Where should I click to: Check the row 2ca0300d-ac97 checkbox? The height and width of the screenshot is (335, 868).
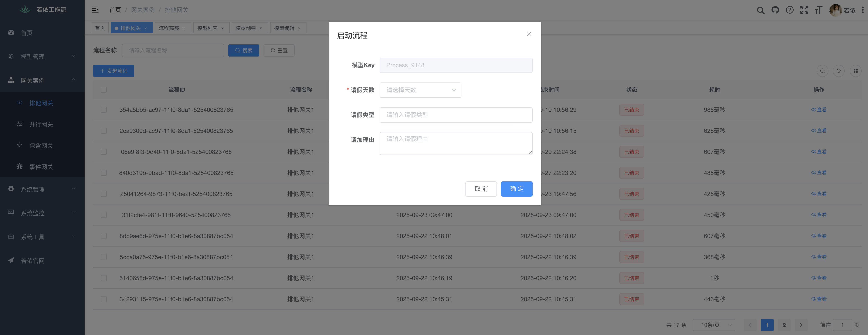[104, 131]
